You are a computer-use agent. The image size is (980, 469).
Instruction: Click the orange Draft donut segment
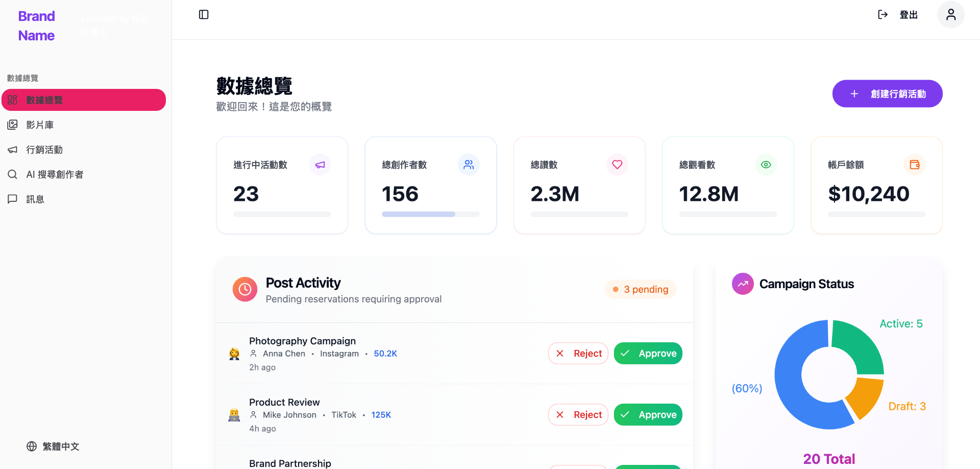pos(867,397)
